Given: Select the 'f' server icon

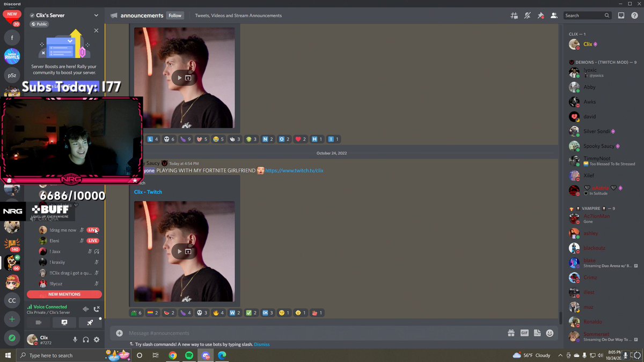Looking at the screenshot, I should click(x=12, y=38).
